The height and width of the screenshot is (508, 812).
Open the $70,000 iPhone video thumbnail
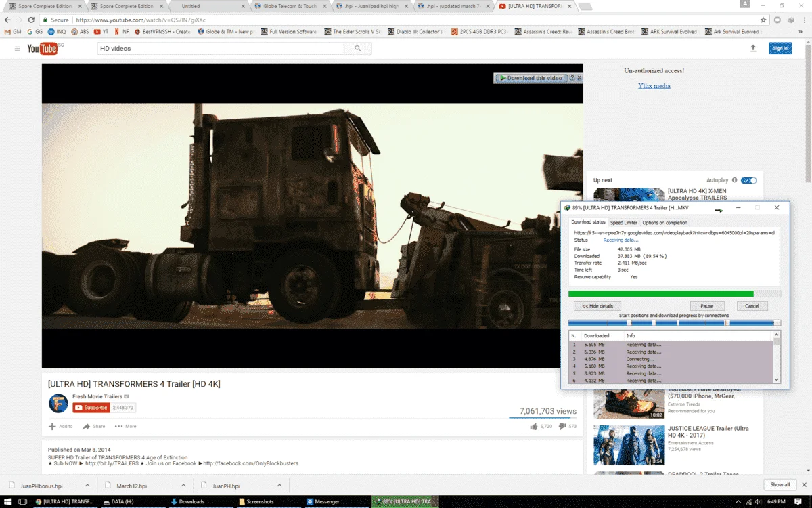(629, 404)
